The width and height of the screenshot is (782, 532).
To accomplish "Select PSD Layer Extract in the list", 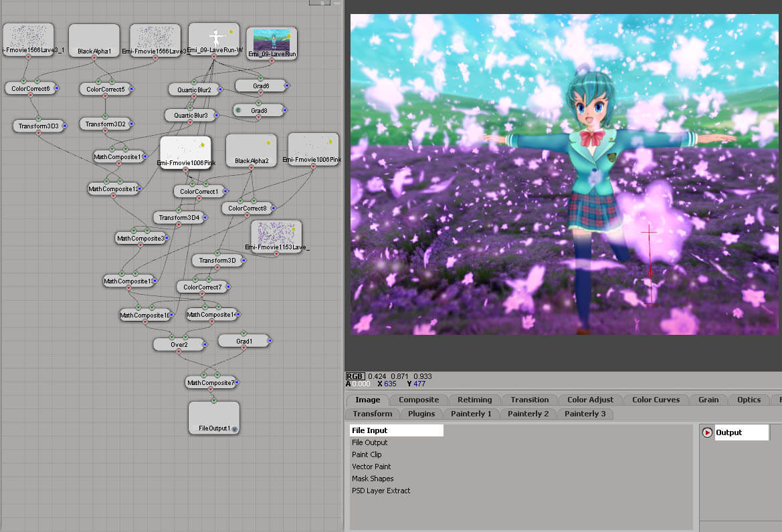I will pos(381,491).
